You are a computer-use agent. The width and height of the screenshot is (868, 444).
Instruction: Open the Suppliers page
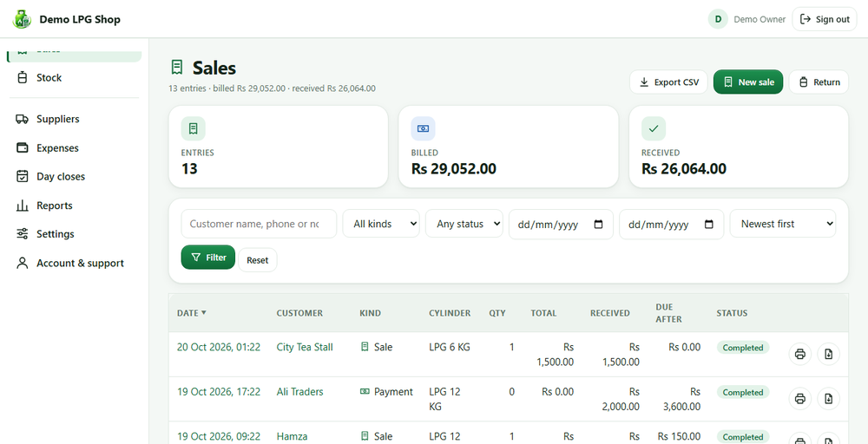pos(74,119)
